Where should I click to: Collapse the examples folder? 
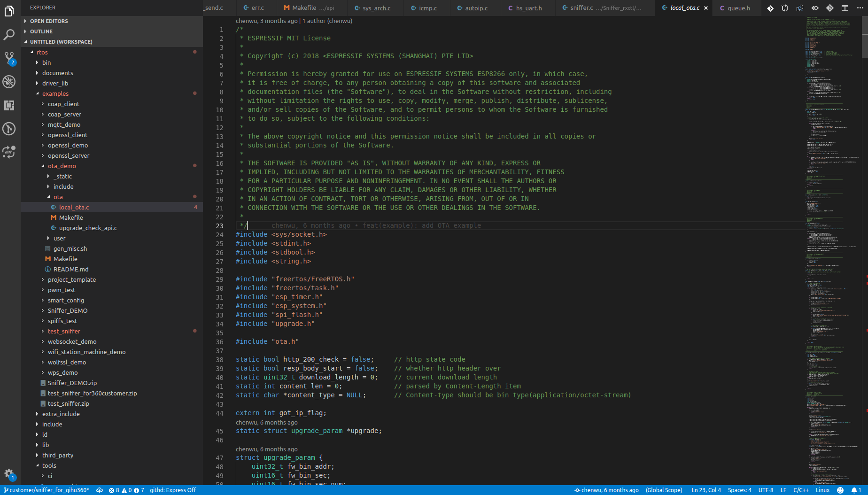(112, 93)
